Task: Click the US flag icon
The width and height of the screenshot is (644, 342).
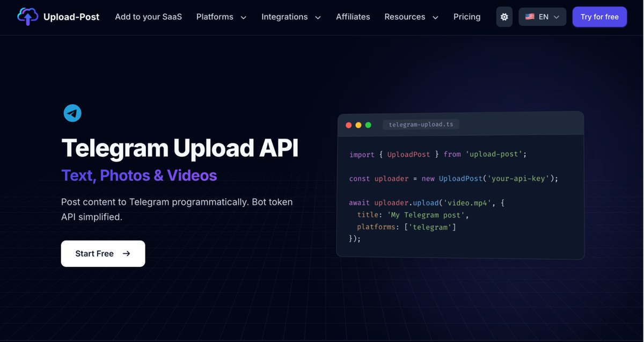Action: 530,17
